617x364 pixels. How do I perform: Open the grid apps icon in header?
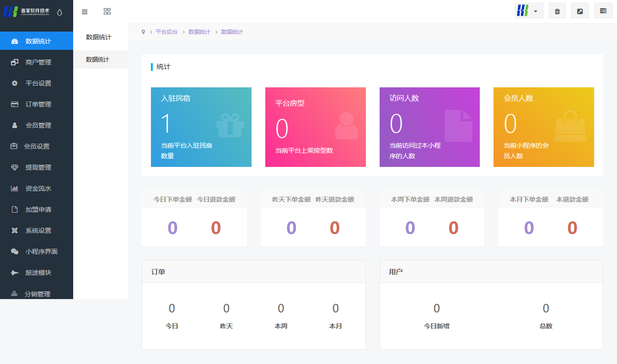pos(107,11)
